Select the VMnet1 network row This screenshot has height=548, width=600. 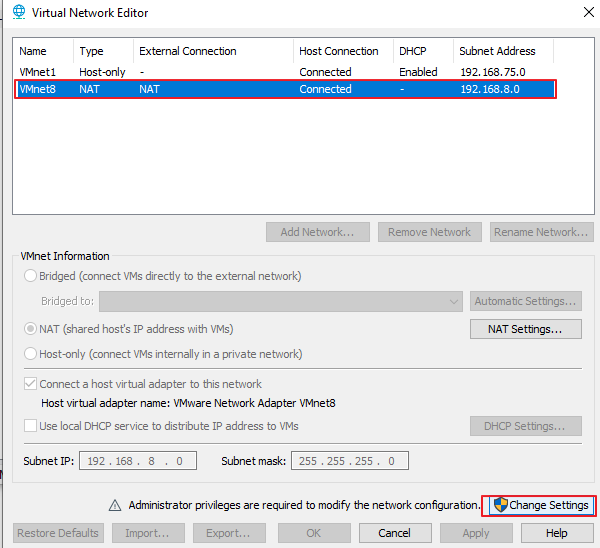285,72
